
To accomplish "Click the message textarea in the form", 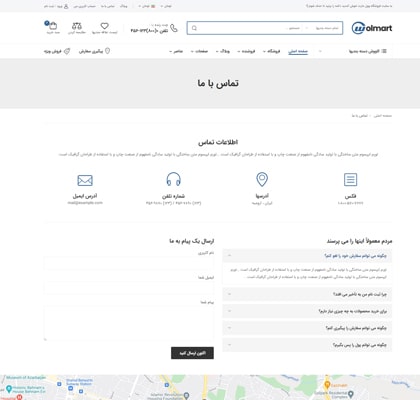I will pyautogui.click(x=129, y=323).
